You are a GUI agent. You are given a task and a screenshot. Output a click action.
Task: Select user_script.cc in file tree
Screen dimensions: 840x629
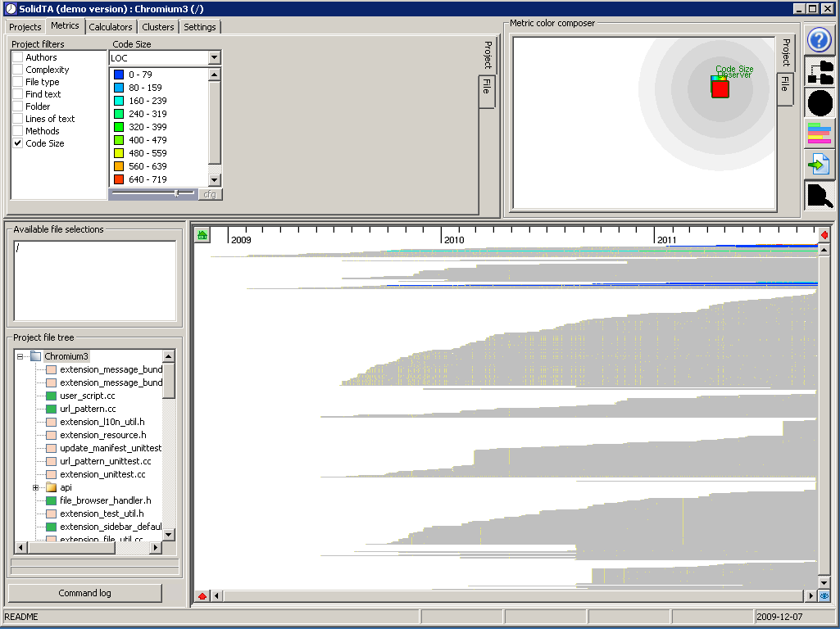87,396
